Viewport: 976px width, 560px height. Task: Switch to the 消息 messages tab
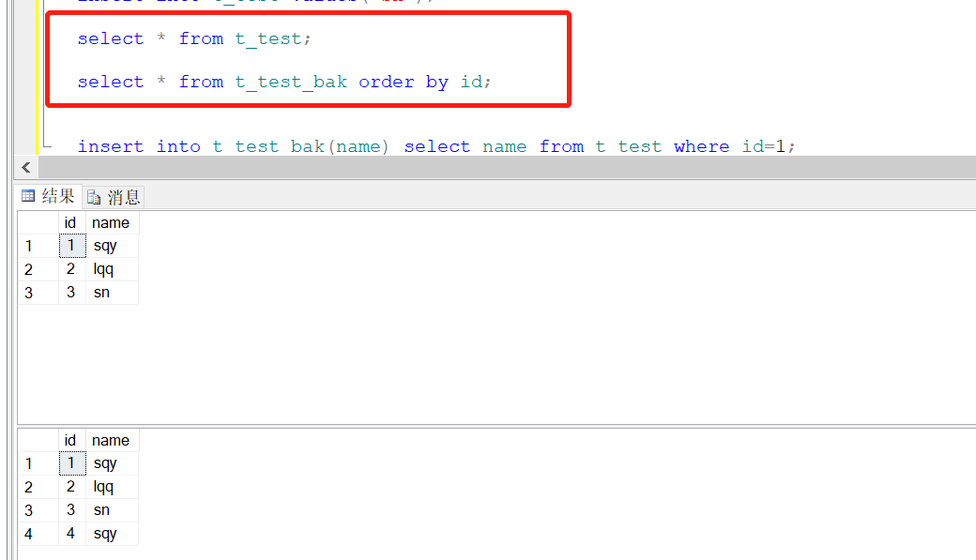pos(113,196)
